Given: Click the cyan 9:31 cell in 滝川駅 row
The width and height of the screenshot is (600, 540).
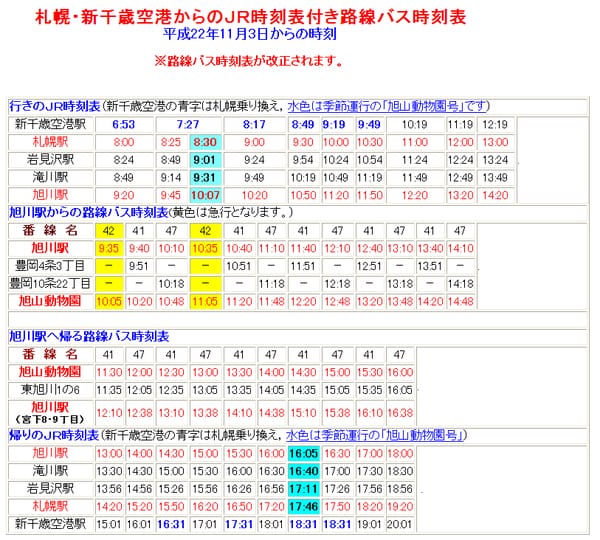Looking at the screenshot, I should 205,178.
